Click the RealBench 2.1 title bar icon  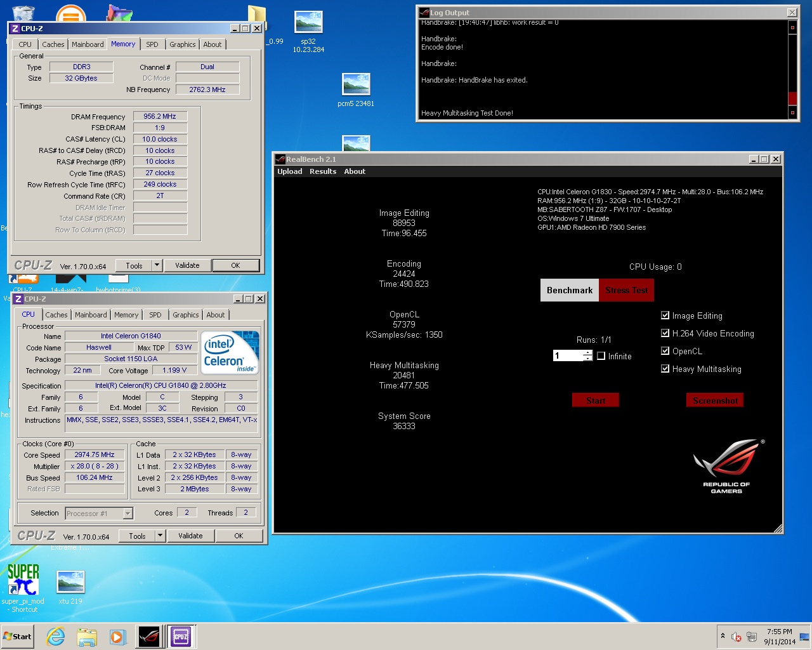280,159
